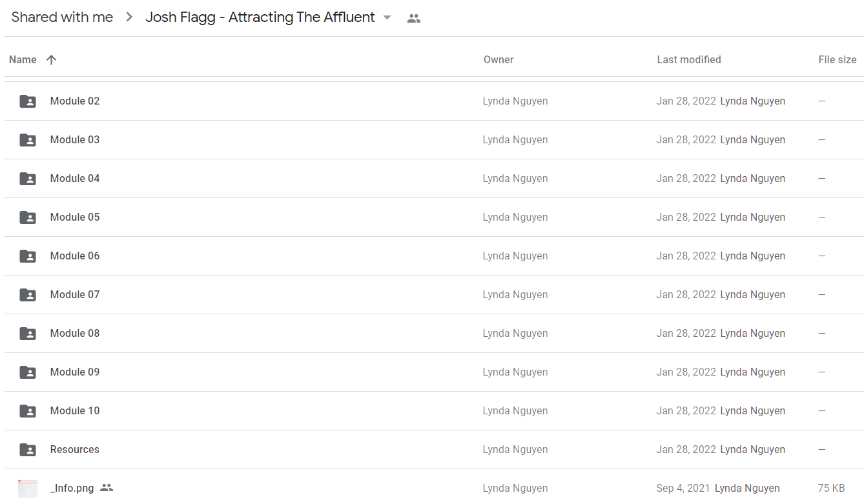
Task: Click the Resources shared folder icon
Action: (28, 450)
